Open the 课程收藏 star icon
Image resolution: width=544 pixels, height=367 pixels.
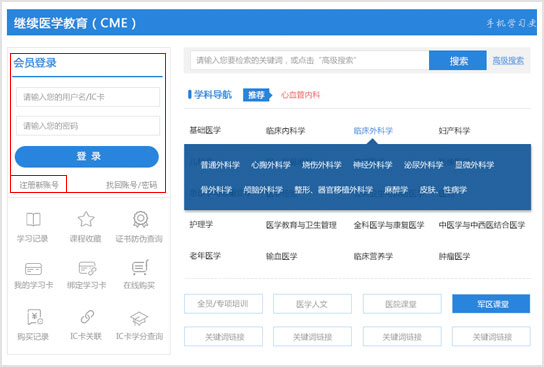pyautogui.click(x=86, y=219)
